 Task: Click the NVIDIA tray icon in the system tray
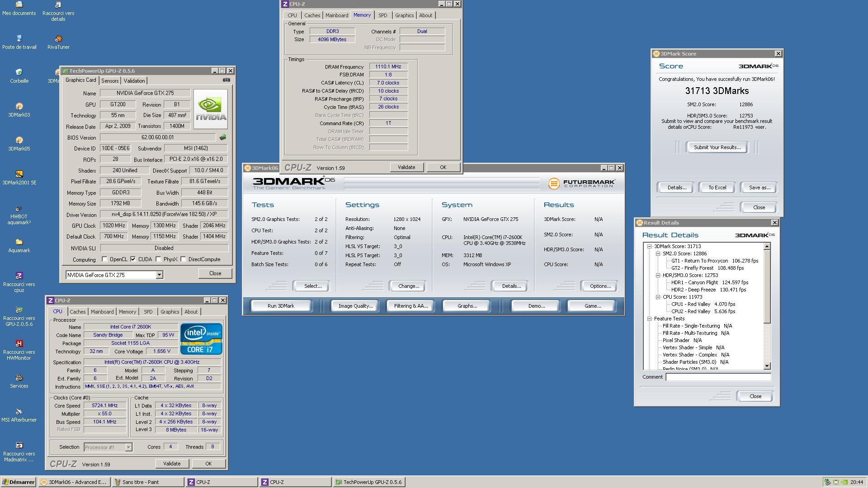click(x=844, y=482)
